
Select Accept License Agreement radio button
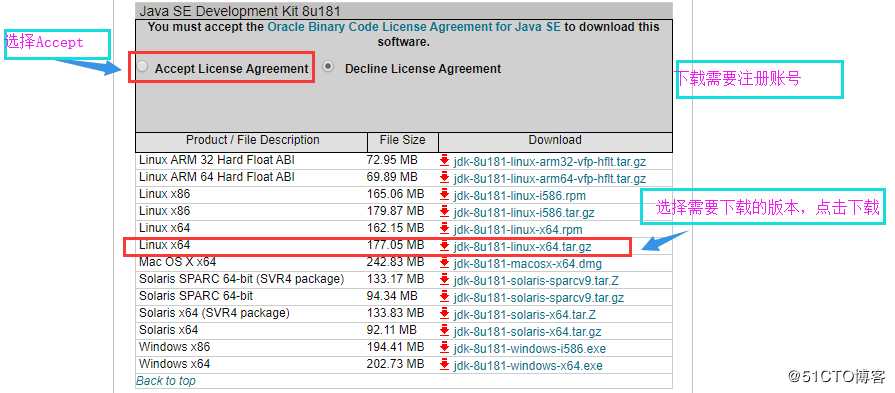pyautogui.click(x=142, y=67)
